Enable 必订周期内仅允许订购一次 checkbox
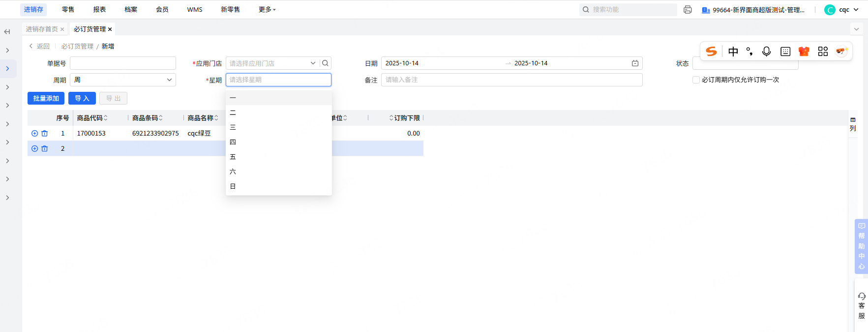The width and height of the screenshot is (868, 332). pyautogui.click(x=696, y=80)
